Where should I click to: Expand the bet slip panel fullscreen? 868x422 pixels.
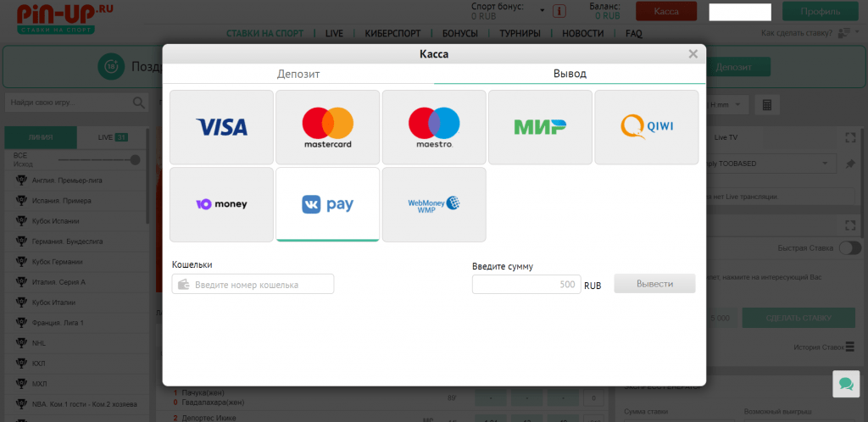tap(850, 225)
